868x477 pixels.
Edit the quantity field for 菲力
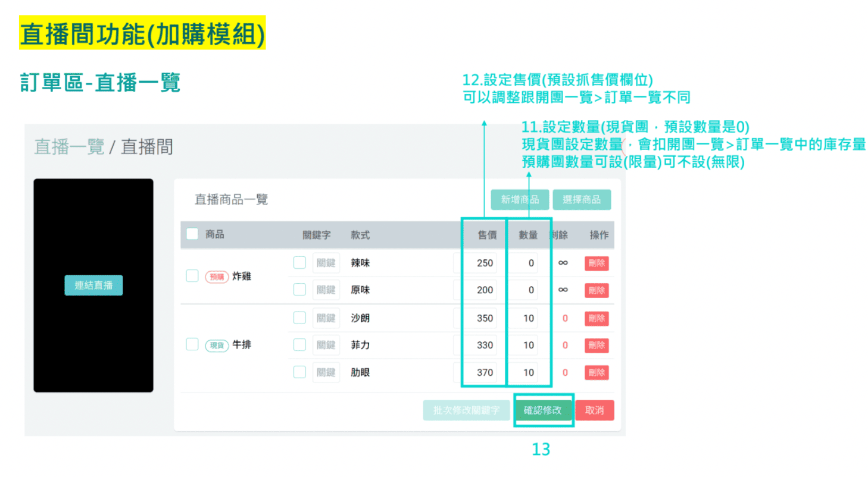click(524, 345)
